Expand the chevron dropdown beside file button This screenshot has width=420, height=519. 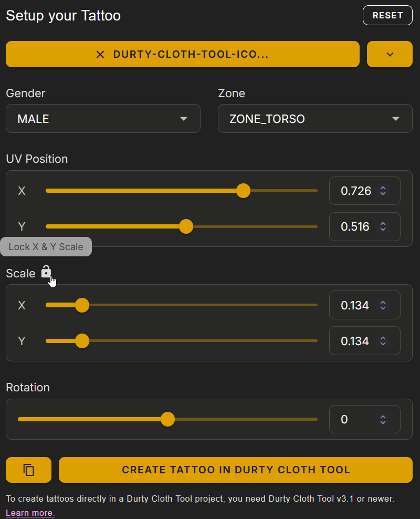(390, 55)
